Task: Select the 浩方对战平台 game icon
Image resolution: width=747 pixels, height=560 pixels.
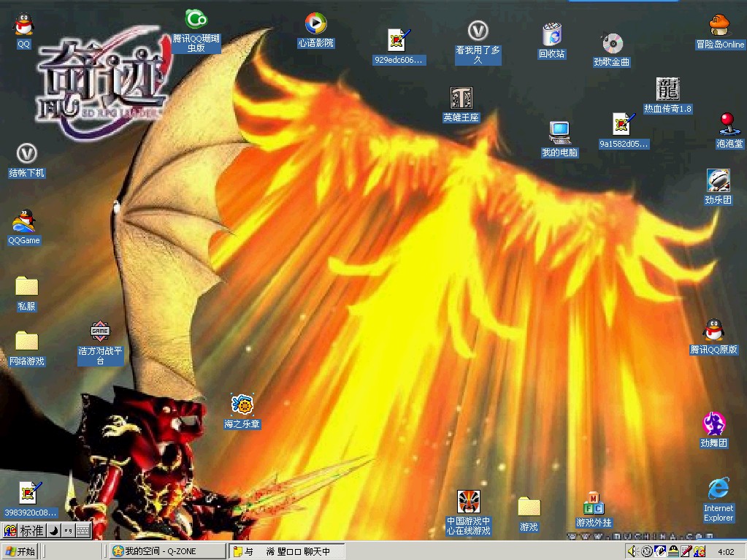Action: coord(100,331)
